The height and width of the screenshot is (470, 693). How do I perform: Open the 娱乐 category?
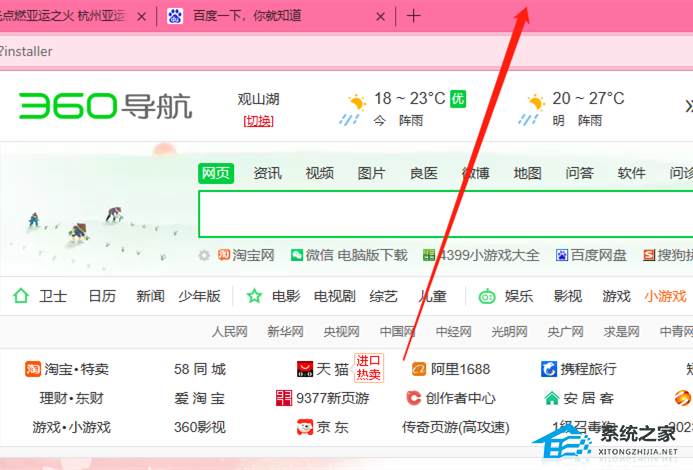tap(519, 296)
